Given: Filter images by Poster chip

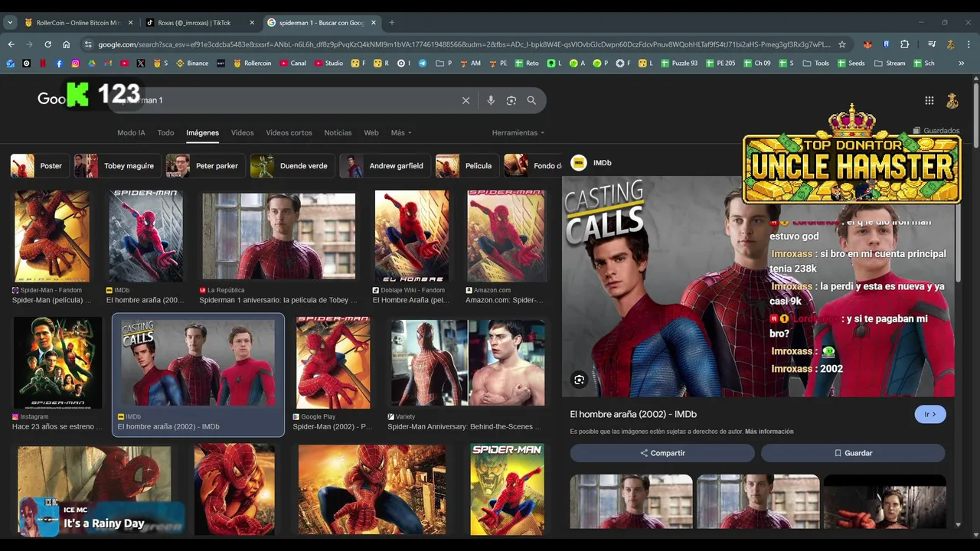Looking at the screenshot, I should pyautogui.click(x=40, y=165).
